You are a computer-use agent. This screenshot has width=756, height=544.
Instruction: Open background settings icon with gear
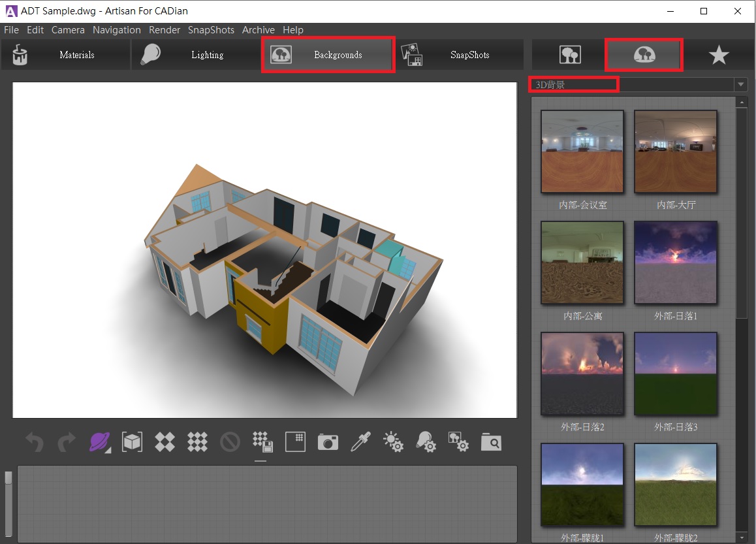[458, 442]
